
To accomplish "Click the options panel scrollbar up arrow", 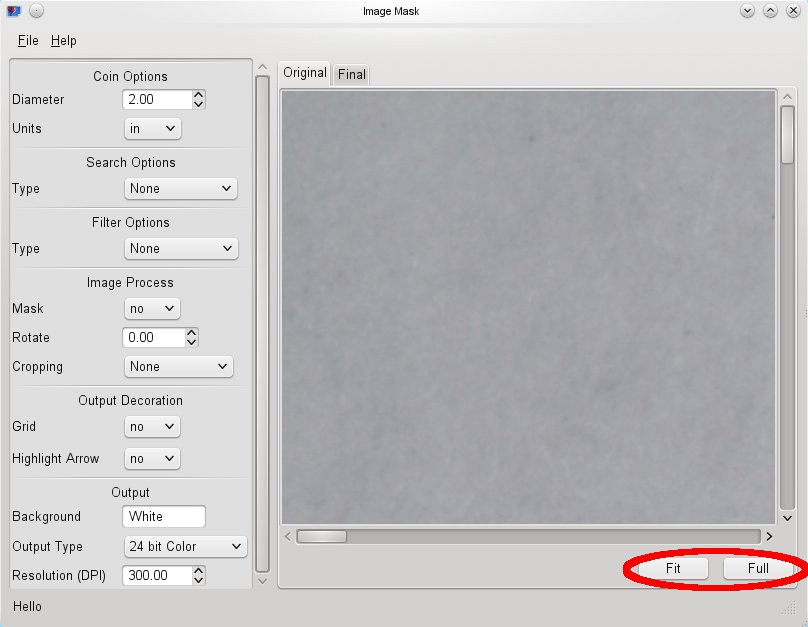I will pyautogui.click(x=262, y=67).
